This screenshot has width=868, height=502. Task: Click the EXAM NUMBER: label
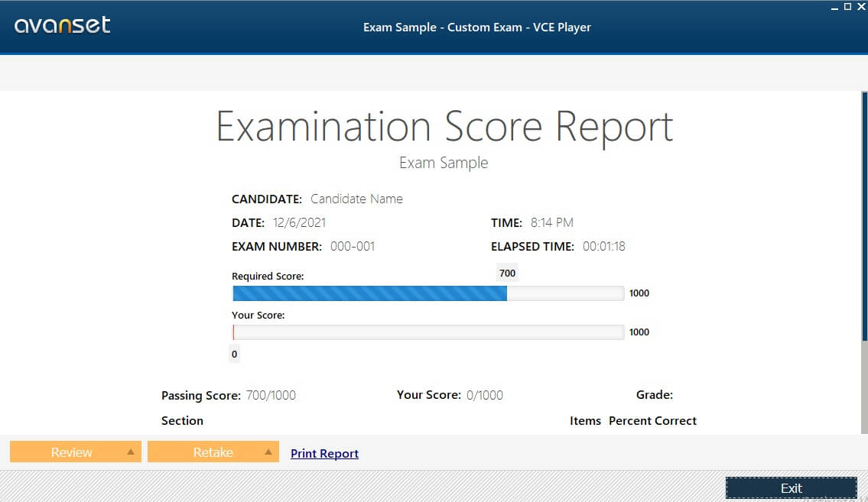[x=277, y=247]
